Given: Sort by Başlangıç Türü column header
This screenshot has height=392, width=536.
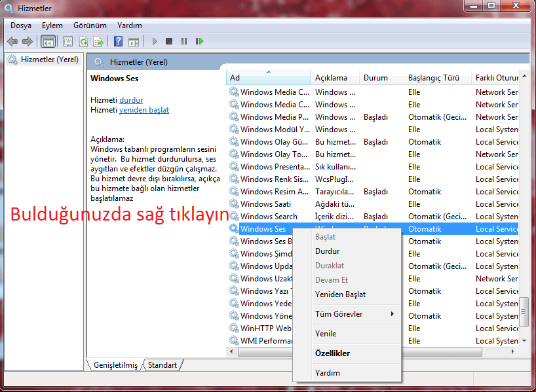Looking at the screenshot, I should click(438, 77).
